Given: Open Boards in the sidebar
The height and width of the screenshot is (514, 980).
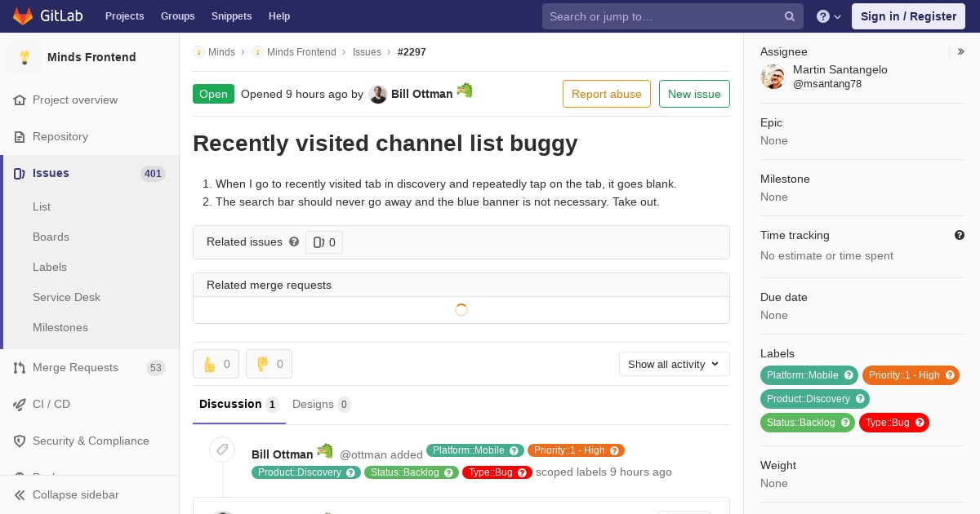Looking at the screenshot, I should coord(51,237).
